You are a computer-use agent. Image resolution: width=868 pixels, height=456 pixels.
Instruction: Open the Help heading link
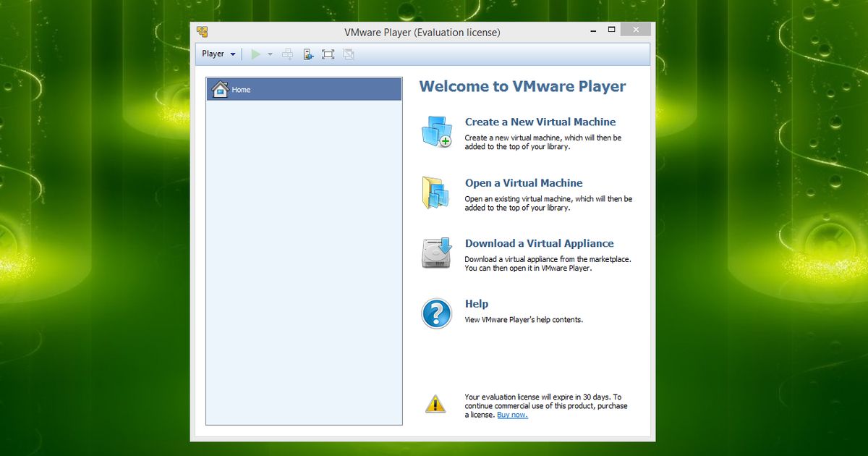[476, 304]
